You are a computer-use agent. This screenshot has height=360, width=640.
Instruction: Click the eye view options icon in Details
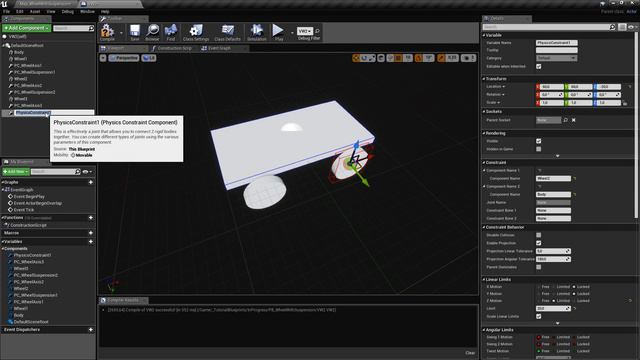tap(632, 27)
